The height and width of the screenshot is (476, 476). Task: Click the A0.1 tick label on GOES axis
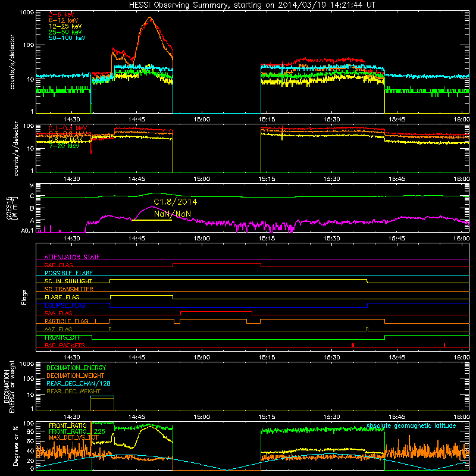(x=27, y=230)
